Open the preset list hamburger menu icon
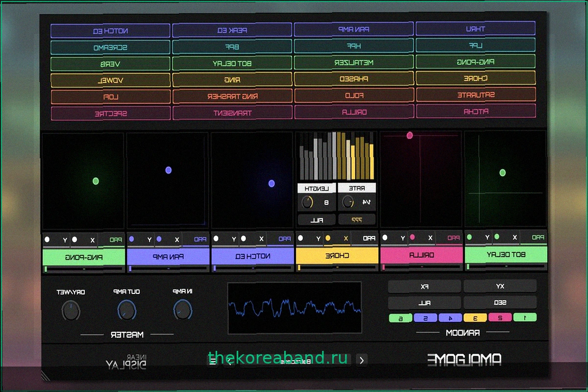This screenshot has width=588, height=392. tap(212, 361)
